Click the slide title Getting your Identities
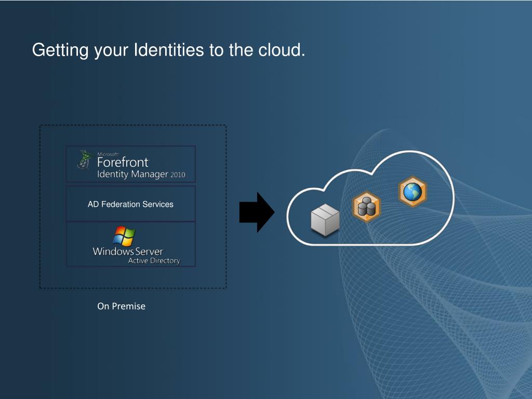 click(x=169, y=50)
